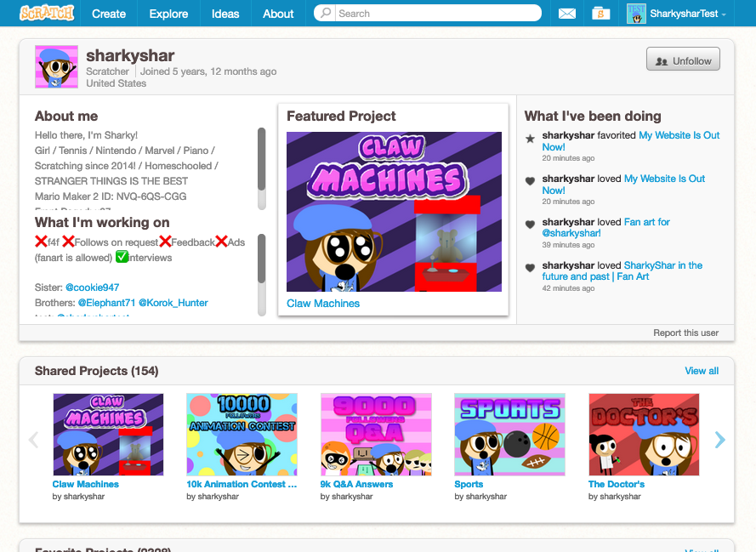Go to next shared projects with right arrow

[719, 440]
